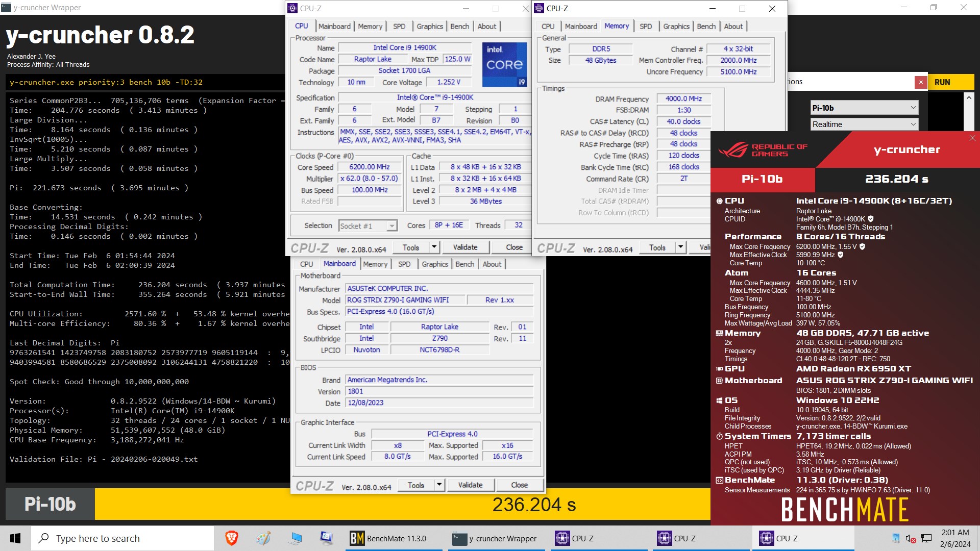Click the Size 48 GBytes memory value

(x=601, y=60)
